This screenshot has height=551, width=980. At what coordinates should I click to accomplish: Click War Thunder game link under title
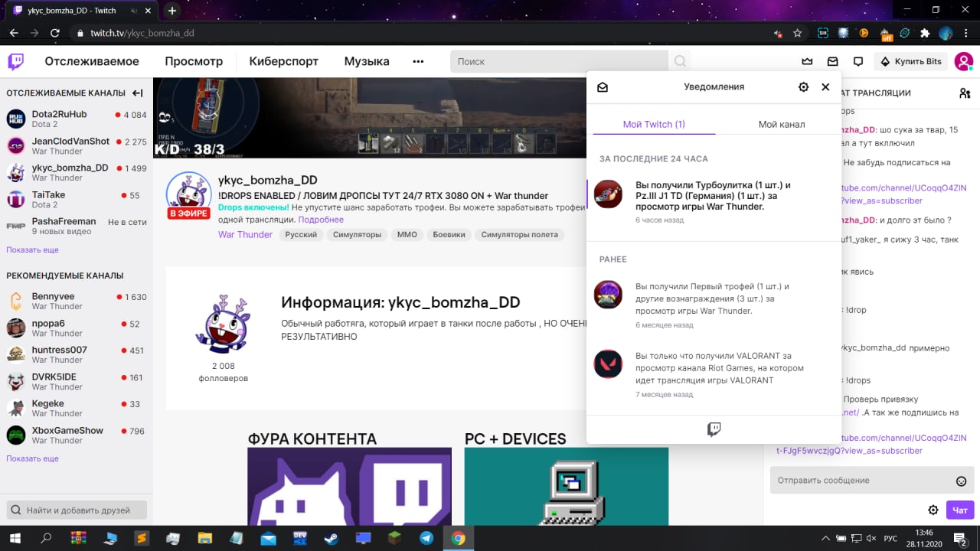(x=245, y=235)
